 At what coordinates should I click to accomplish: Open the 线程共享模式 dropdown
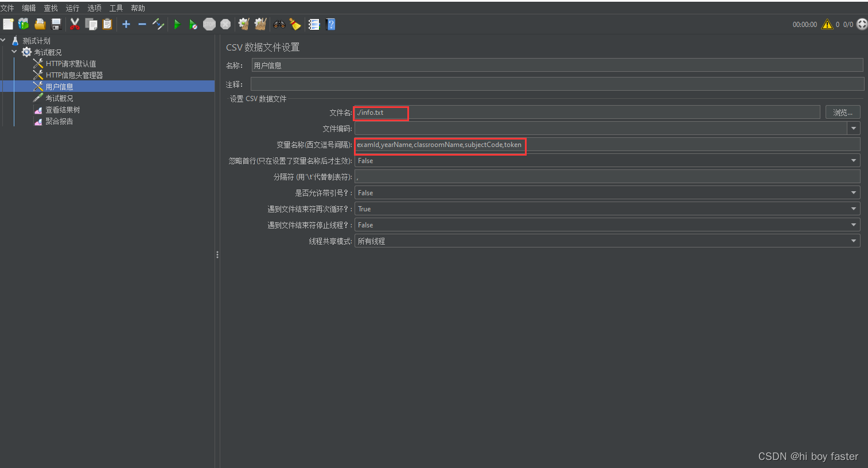(x=608, y=241)
